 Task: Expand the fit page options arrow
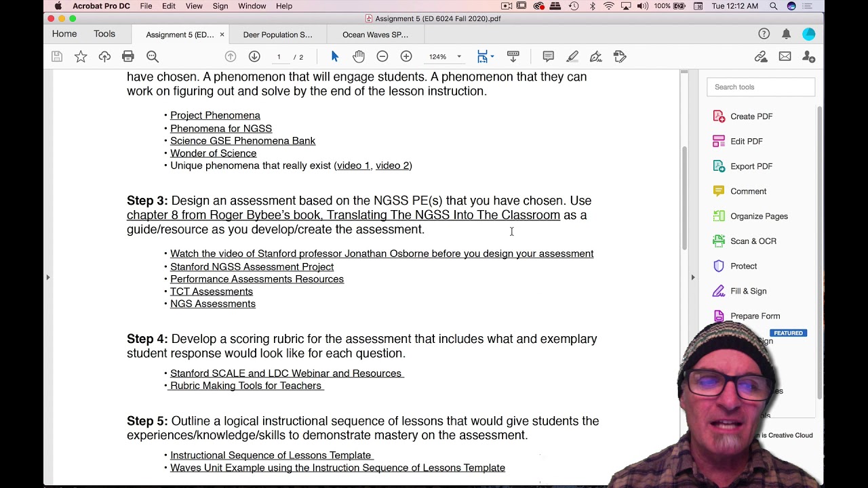coord(492,57)
